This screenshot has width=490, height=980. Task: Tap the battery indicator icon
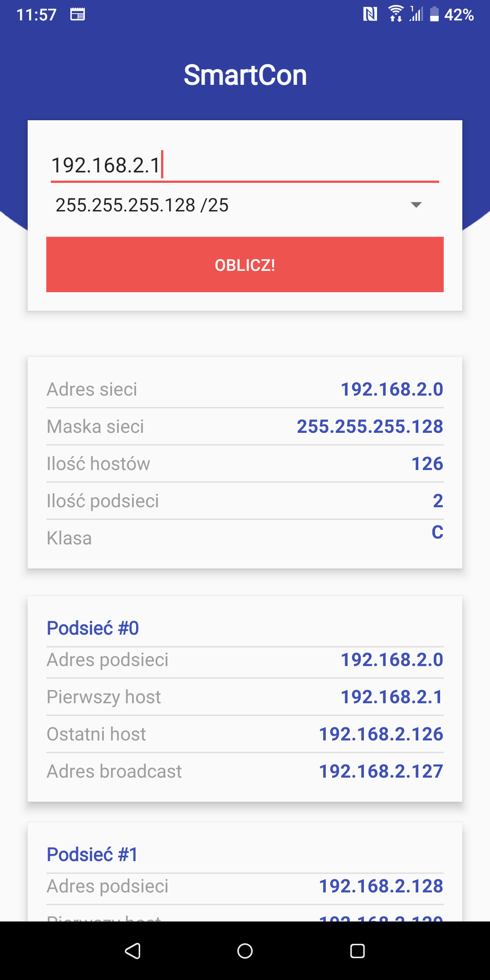click(x=434, y=14)
